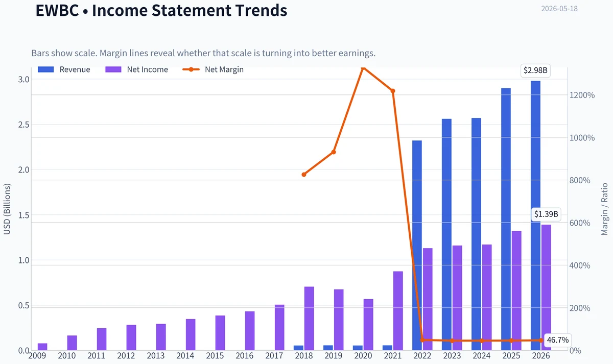Click the 600% right-axis tick label
Viewport: 613px width, 364px height.
pyautogui.click(x=581, y=223)
